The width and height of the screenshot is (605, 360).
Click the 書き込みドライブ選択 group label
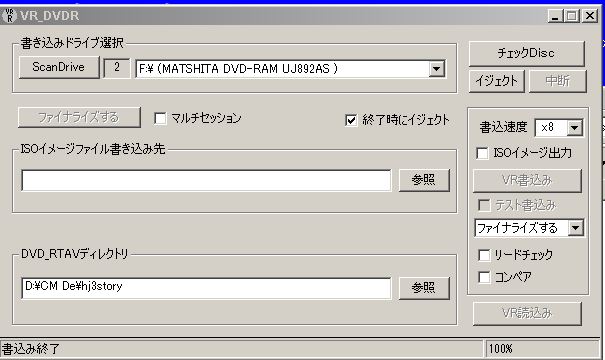point(72,42)
